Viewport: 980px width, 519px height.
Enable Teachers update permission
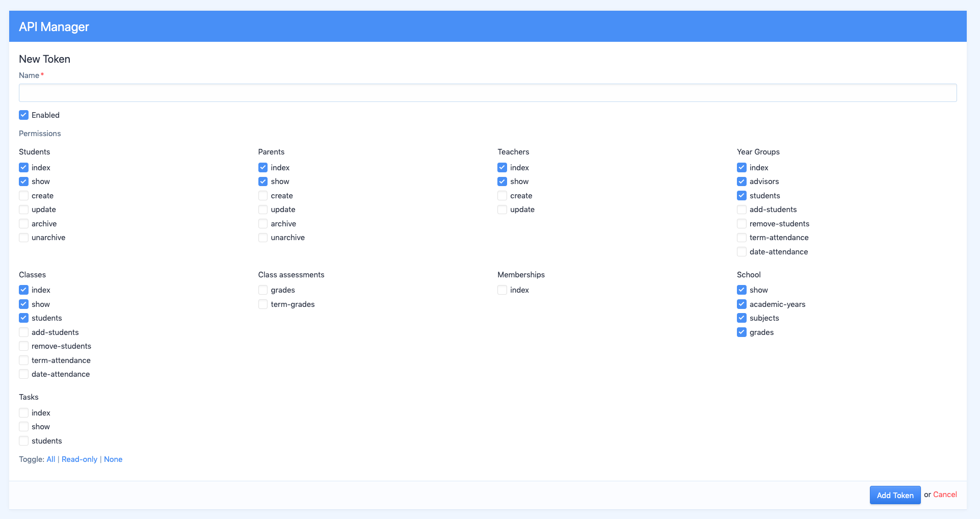(502, 210)
